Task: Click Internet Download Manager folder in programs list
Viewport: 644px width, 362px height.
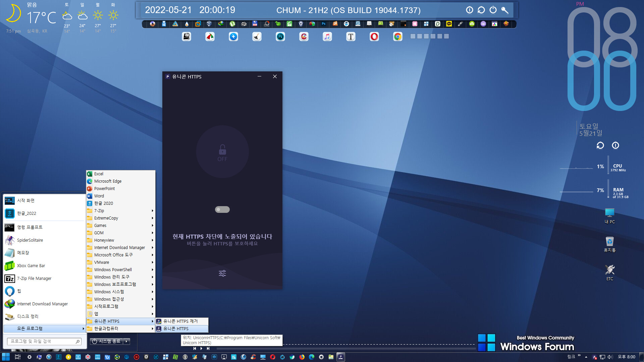Action: coord(121,247)
